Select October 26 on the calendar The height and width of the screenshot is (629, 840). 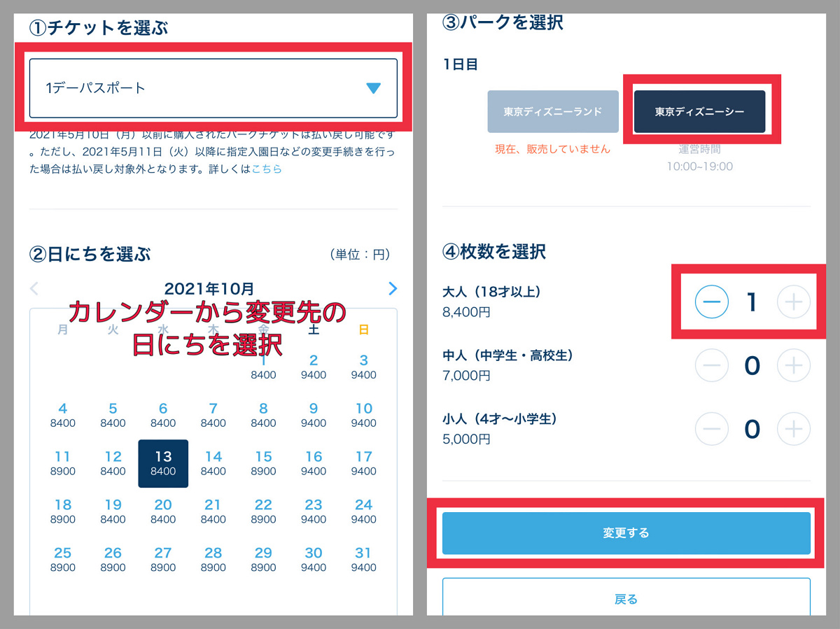click(x=113, y=560)
